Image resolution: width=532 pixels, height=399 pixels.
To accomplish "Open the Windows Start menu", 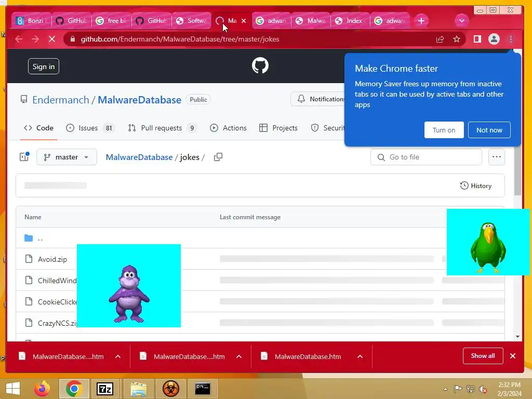I will 13,389.
